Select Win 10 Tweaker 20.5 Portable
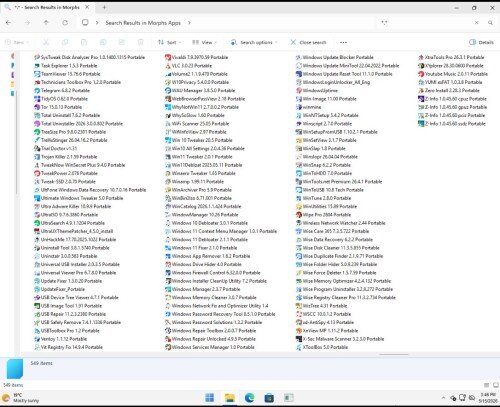Screen dimensions: 500x407 [199, 140]
